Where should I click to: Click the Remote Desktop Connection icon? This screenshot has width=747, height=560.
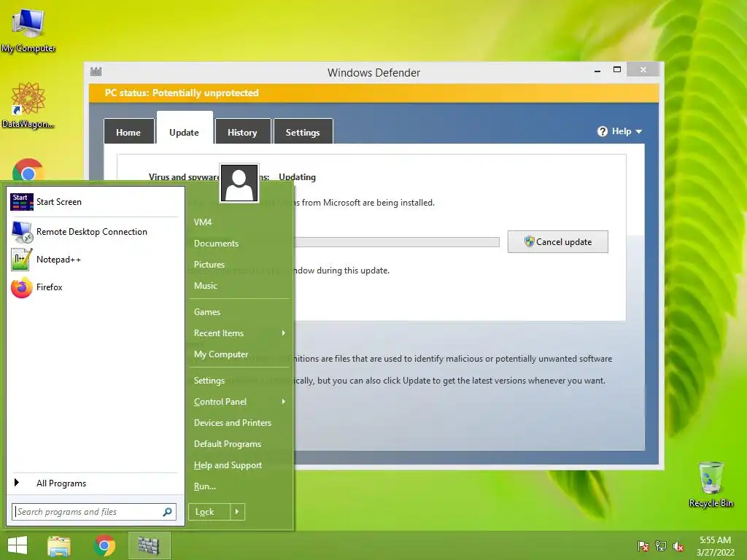pos(21,232)
